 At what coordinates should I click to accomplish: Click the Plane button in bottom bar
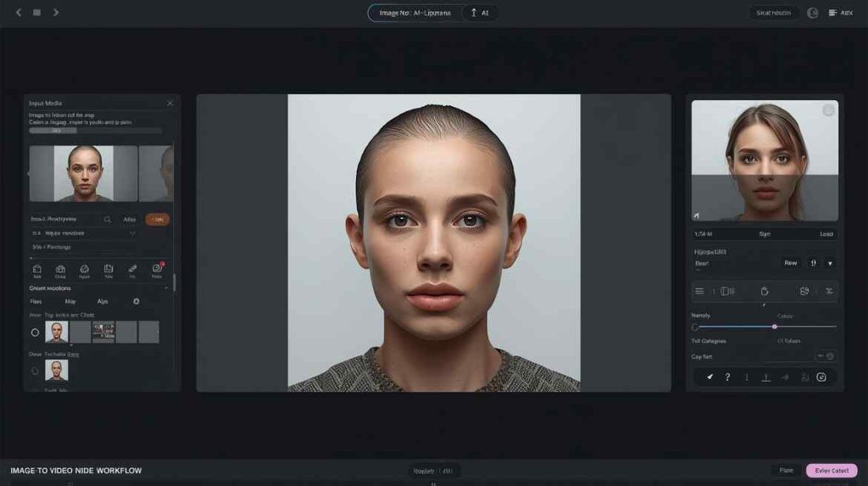click(x=786, y=471)
